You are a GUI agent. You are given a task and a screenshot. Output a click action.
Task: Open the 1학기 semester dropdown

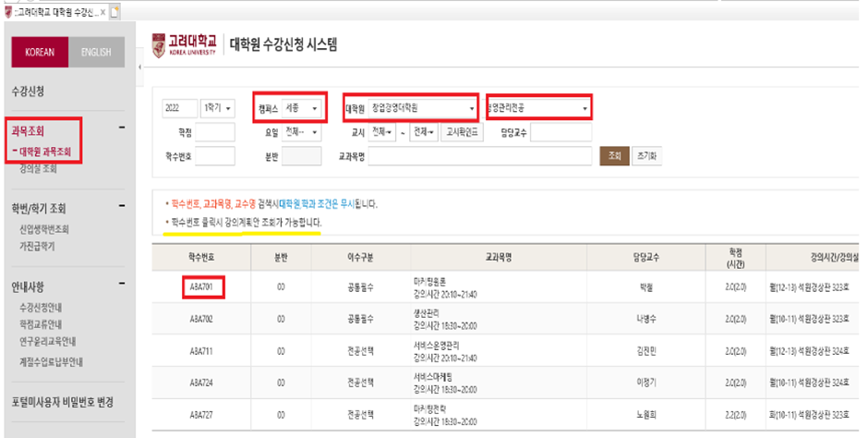click(218, 108)
